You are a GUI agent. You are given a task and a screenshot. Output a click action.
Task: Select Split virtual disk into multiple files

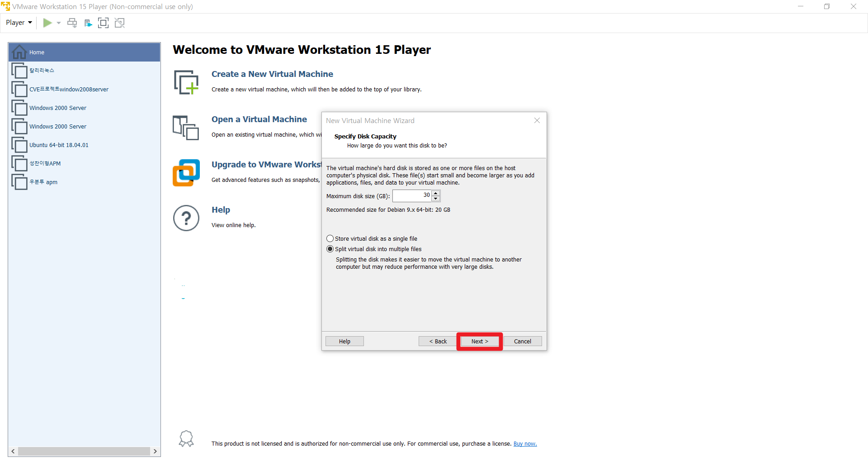tap(374, 249)
